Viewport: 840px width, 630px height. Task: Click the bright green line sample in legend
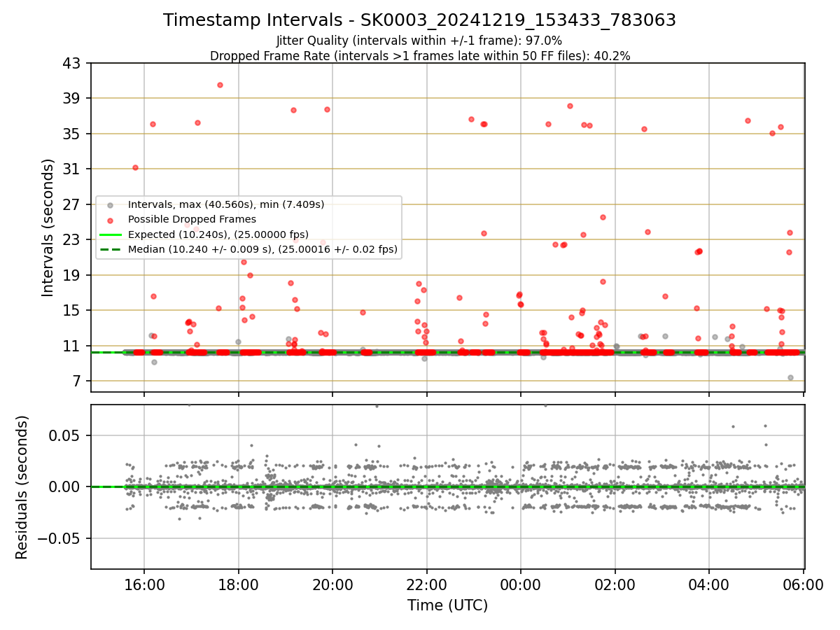click(x=110, y=234)
